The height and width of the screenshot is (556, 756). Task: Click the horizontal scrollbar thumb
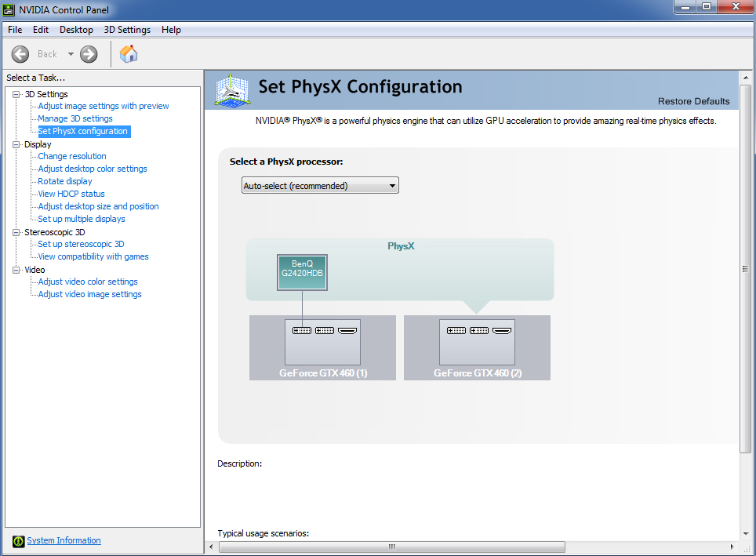click(392, 547)
